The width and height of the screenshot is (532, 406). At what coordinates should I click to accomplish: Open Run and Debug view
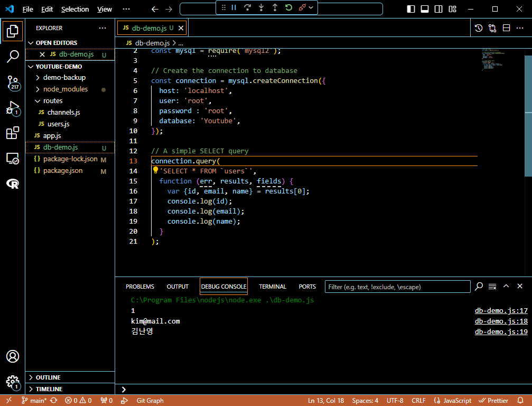(13, 108)
